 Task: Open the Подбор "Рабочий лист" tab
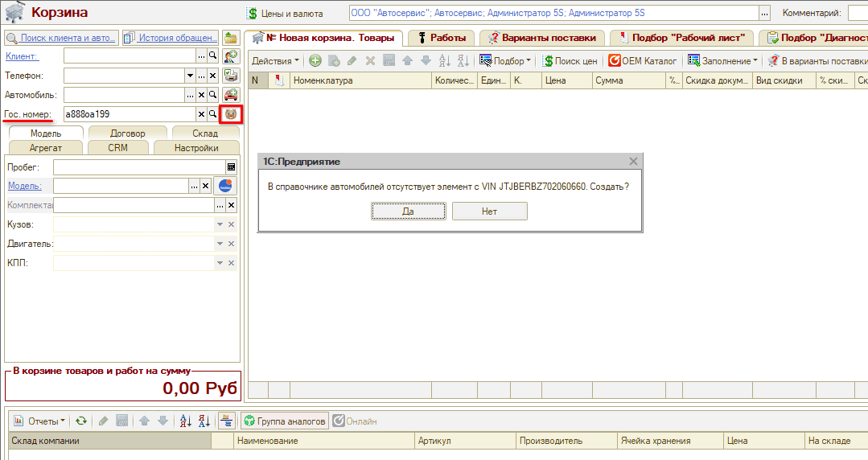(x=682, y=38)
